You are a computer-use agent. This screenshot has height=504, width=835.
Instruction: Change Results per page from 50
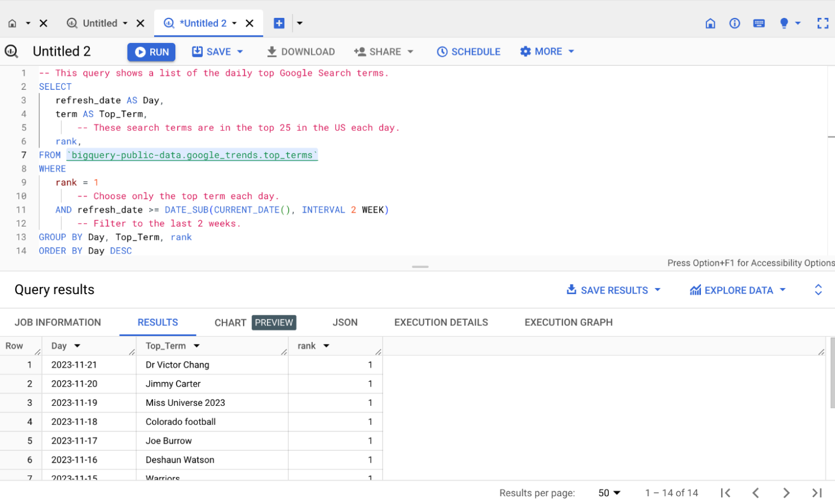608,493
